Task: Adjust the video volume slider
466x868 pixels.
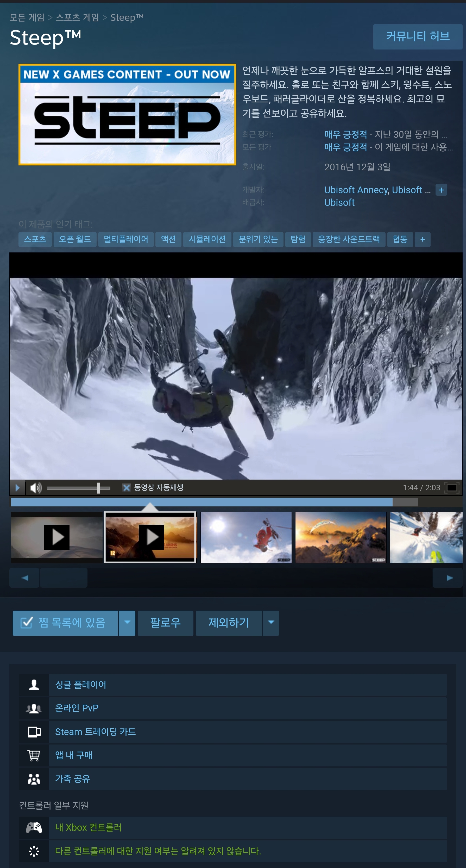Action: pos(79,488)
